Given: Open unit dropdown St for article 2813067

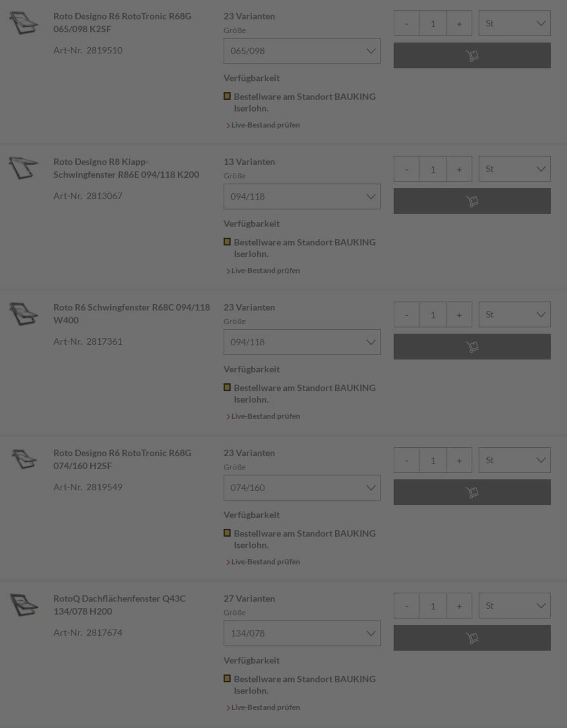Looking at the screenshot, I should tap(514, 169).
